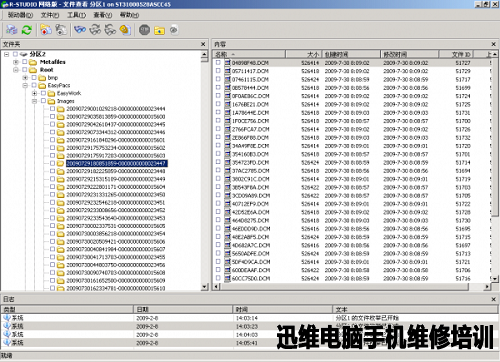The width and height of the screenshot is (500, 362).
Task: Collapse the Root folder node
Action: [x=16, y=70]
